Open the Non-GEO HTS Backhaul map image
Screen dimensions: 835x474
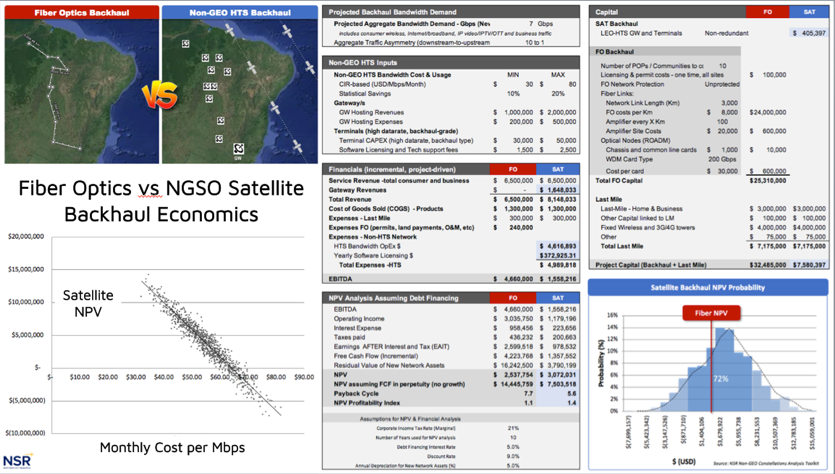240,91
